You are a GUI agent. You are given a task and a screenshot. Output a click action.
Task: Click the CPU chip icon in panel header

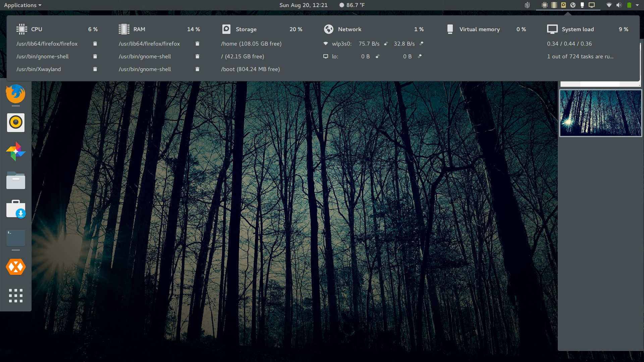pos(21,29)
